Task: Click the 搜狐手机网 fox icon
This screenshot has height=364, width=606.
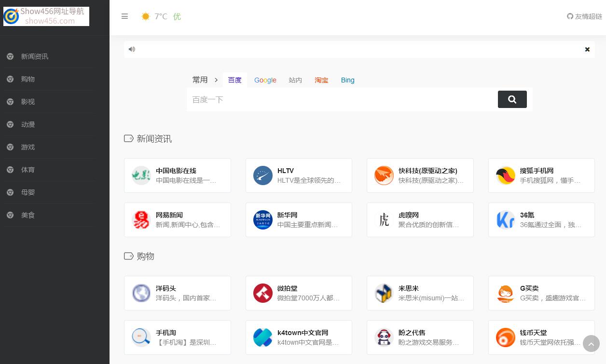Action: [x=506, y=175]
